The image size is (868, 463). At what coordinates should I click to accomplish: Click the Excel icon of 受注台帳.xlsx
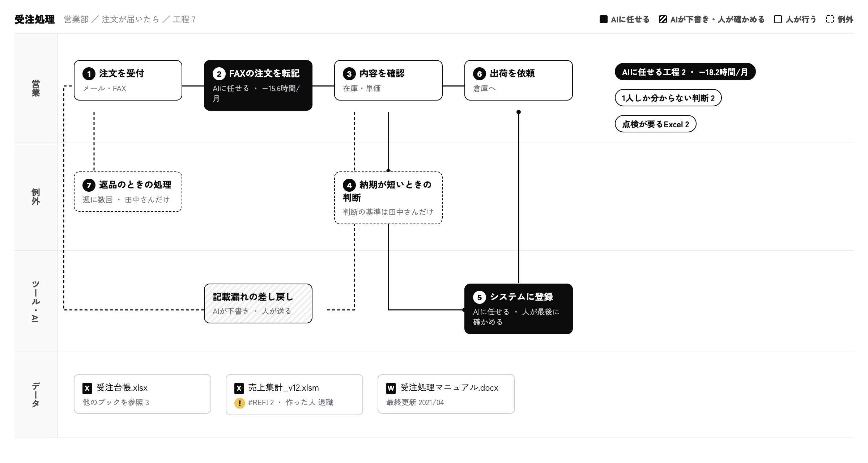87,388
